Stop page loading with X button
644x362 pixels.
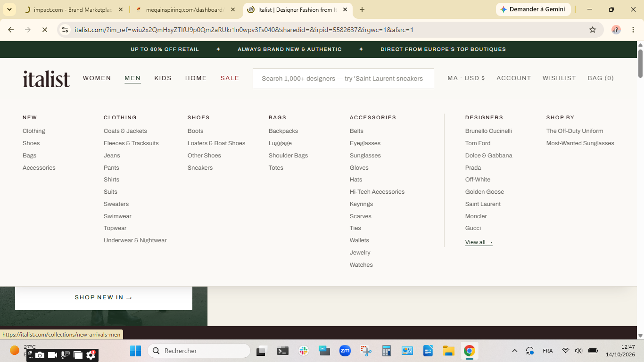[x=44, y=30]
